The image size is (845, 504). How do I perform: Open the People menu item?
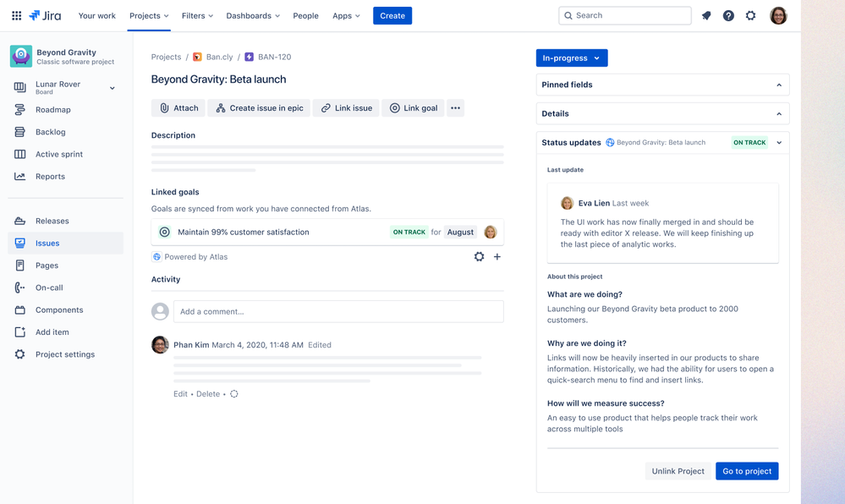tap(305, 15)
